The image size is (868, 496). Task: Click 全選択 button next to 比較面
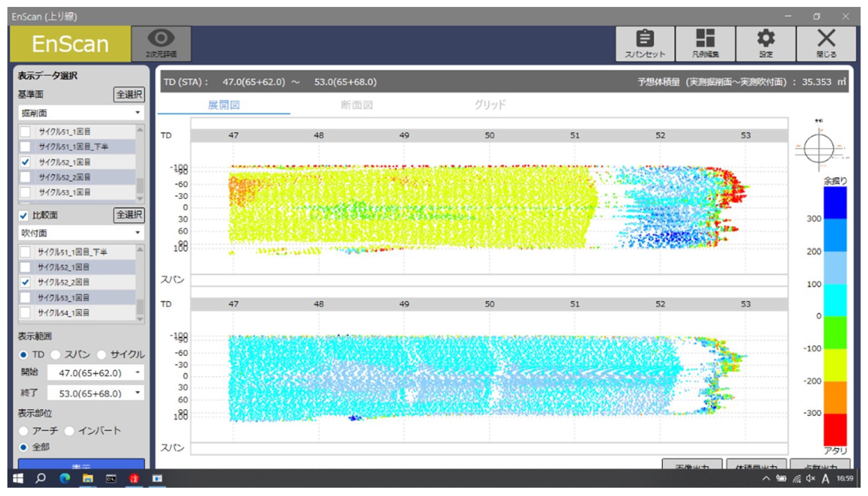(129, 215)
